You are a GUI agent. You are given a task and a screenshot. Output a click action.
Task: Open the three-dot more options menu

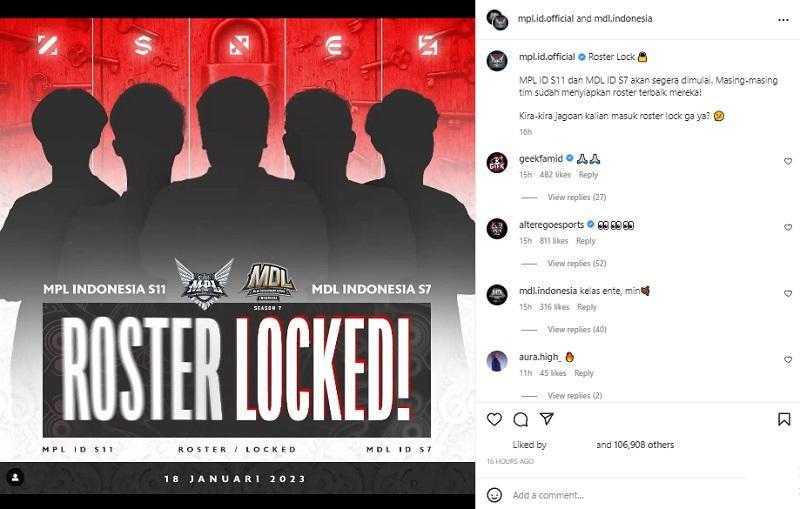(783, 20)
